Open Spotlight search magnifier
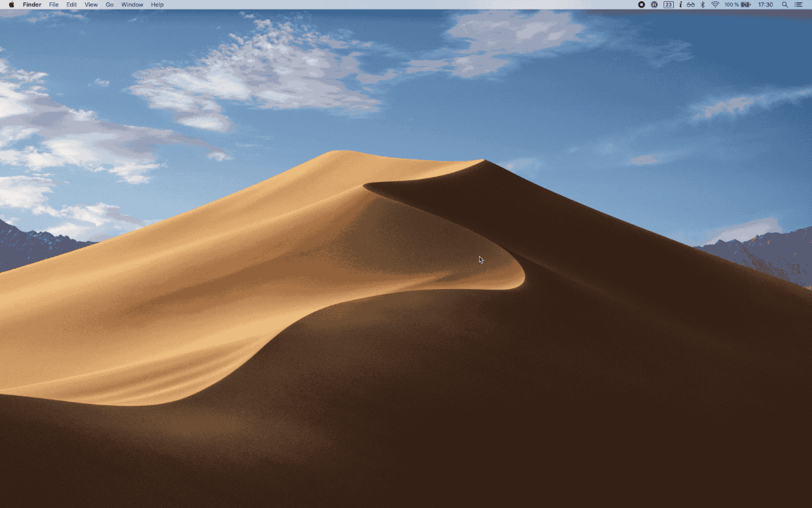 (785, 4)
